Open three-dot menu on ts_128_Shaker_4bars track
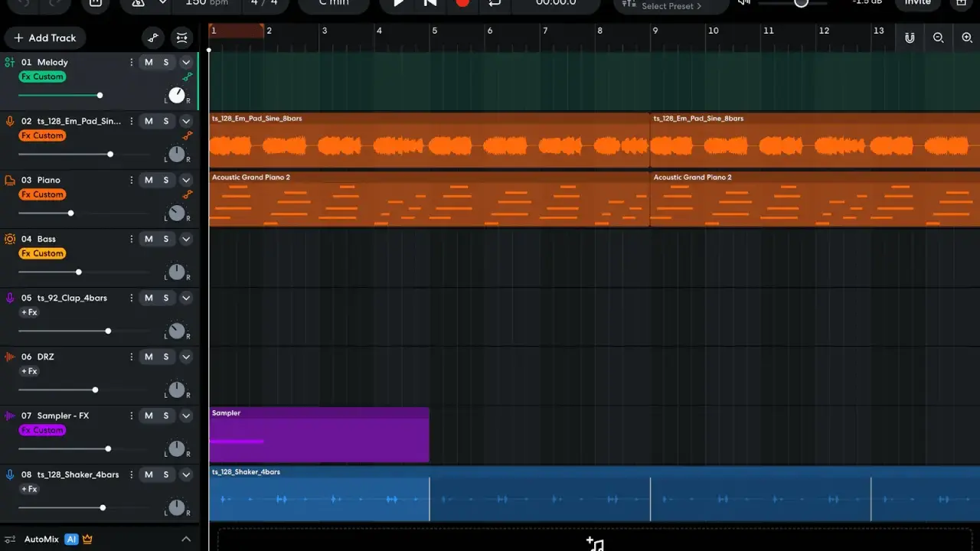This screenshot has height=551, width=980. (x=132, y=474)
